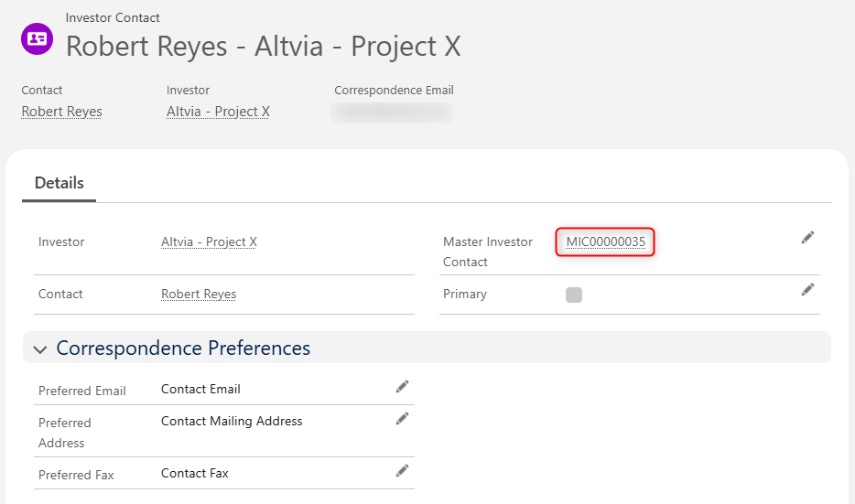
Task: Edit the Preferred Address field
Action: 403,419
